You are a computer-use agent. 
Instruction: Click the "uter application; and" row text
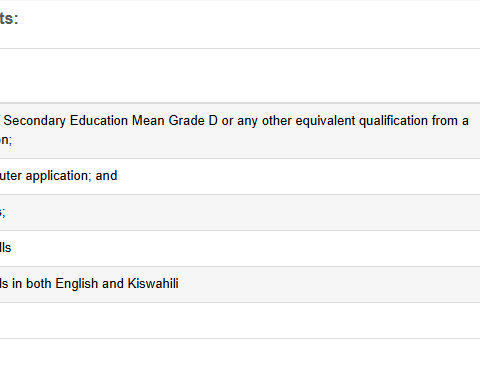point(58,176)
